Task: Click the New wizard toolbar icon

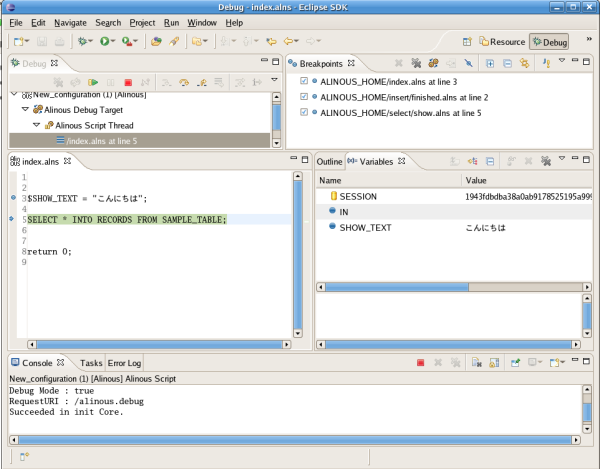Action: pyautogui.click(x=18, y=41)
